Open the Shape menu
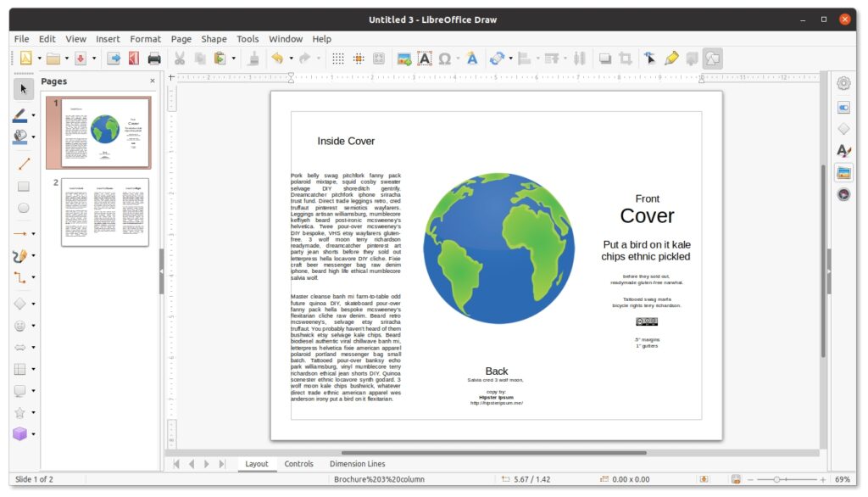Viewport: 868px width, 497px height. click(x=214, y=38)
